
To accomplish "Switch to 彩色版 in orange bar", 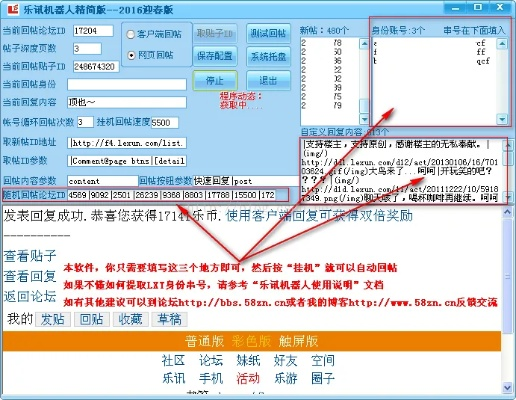I will tap(251, 341).
